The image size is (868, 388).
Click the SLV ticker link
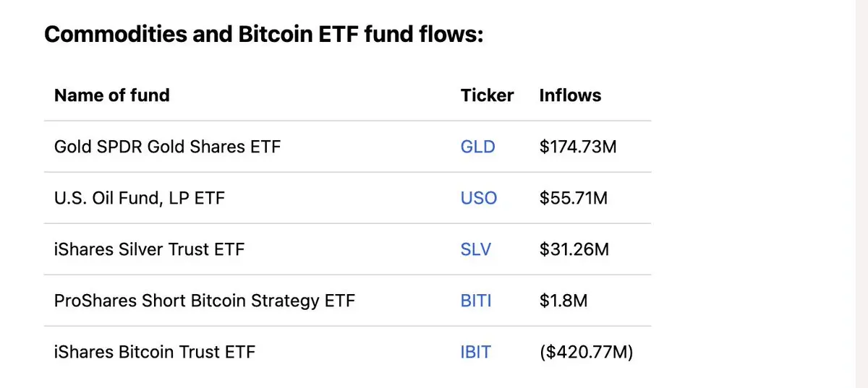(x=475, y=250)
